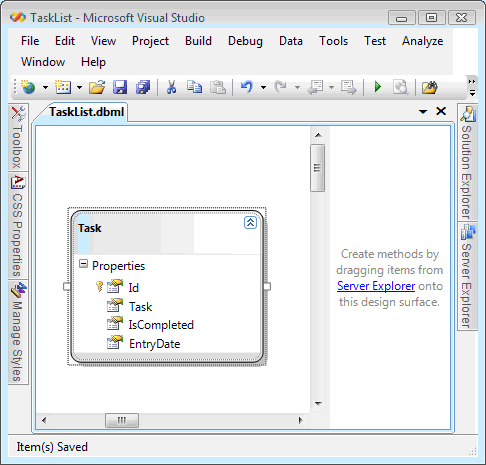Collapse the Task entity with chevron icon
This screenshot has height=465, width=486.
[250, 222]
